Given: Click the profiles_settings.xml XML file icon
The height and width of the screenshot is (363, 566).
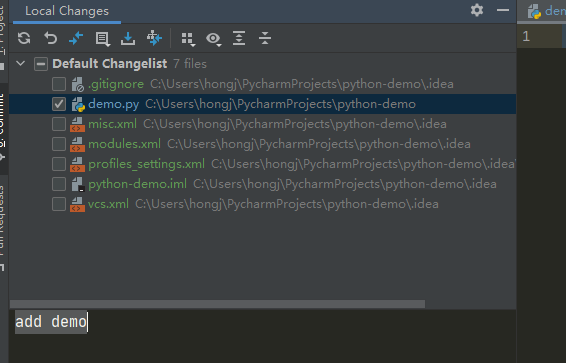Looking at the screenshot, I should pyautogui.click(x=77, y=164).
